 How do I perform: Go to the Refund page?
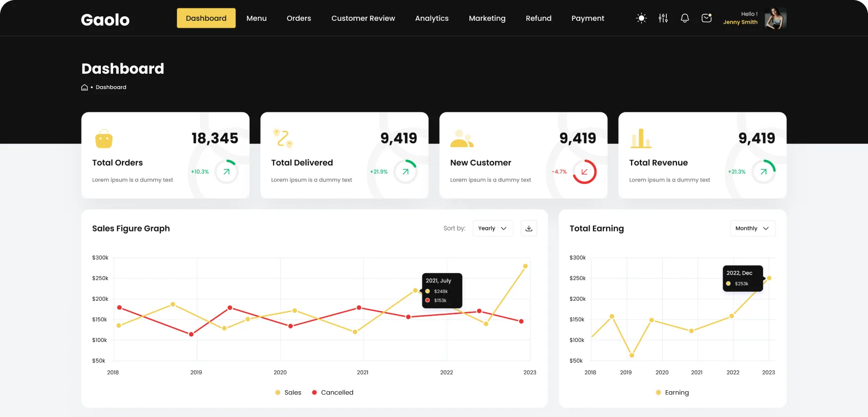(539, 18)
